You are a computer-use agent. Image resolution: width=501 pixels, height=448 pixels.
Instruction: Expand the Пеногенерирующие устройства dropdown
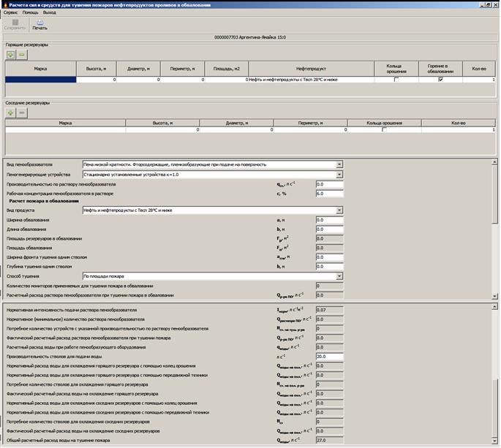[x=339, y=175]
